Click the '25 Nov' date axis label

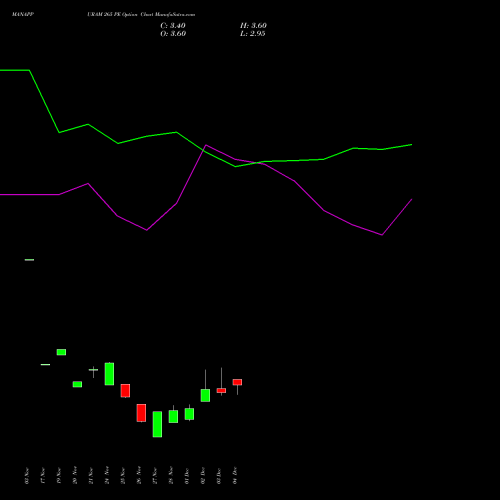(123, 475)
